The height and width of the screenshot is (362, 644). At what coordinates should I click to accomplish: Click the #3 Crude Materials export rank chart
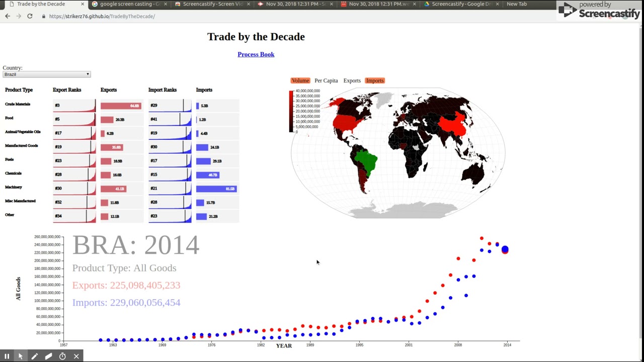click(74, 106)
